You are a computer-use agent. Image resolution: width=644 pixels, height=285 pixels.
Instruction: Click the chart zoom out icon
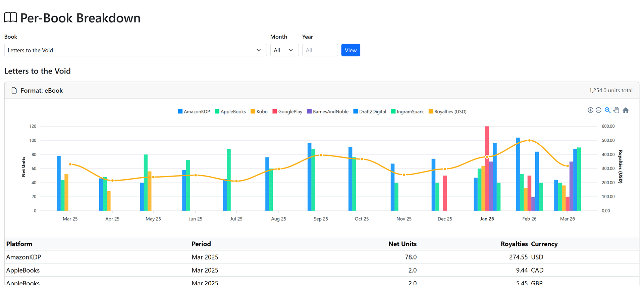click(x=598, y=110)
